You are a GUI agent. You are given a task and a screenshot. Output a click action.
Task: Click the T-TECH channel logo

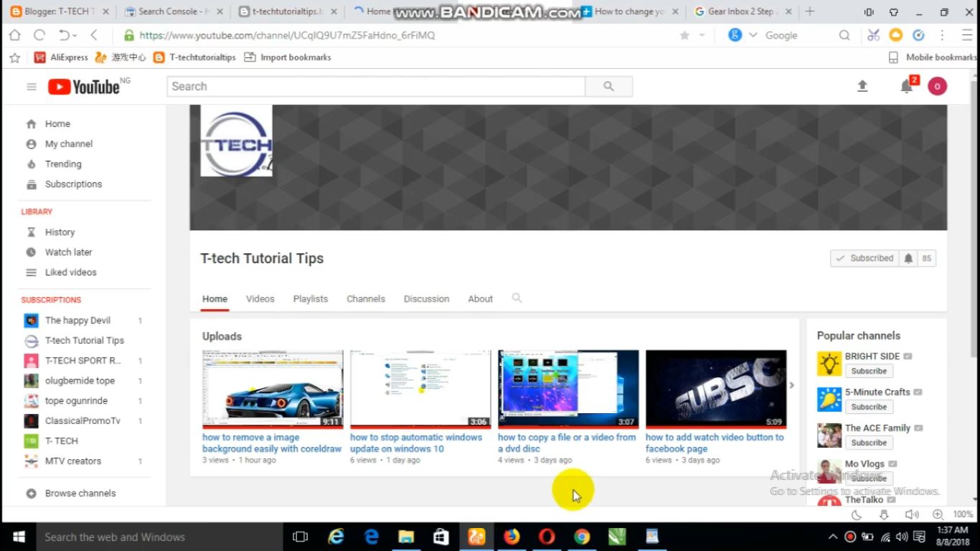(236, 141)
